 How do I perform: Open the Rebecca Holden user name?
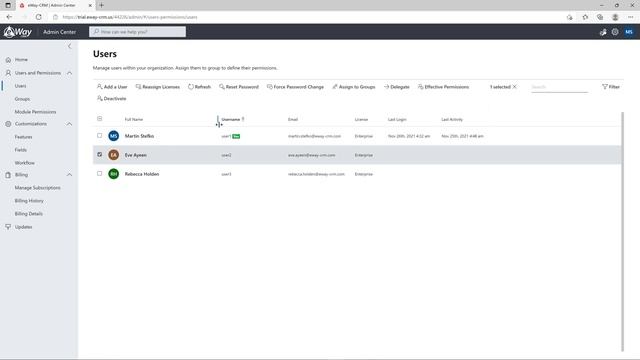[142, 174]
